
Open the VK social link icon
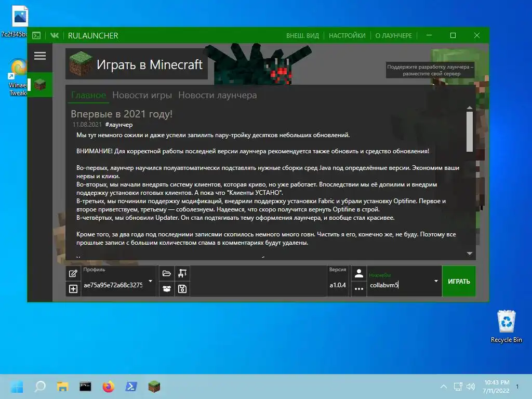pos(54,35)
